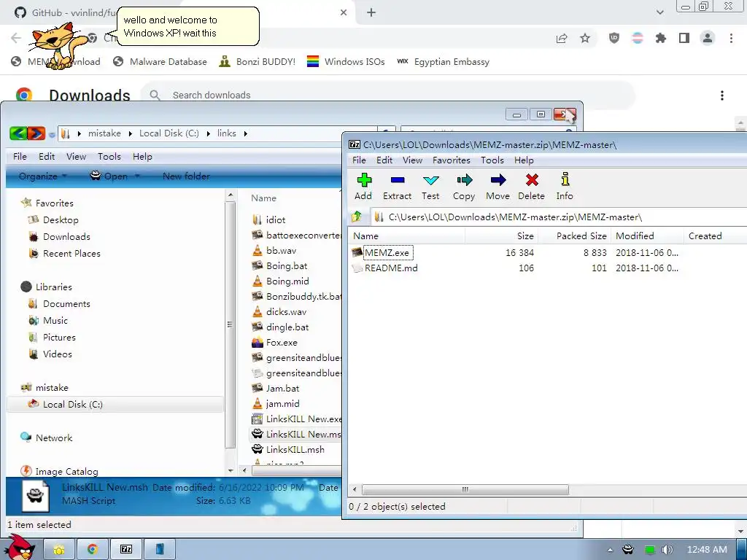Open the Explorer window's File menu
Image resolution: width=747 pixels, height=560 pixels.
(20, 156)
